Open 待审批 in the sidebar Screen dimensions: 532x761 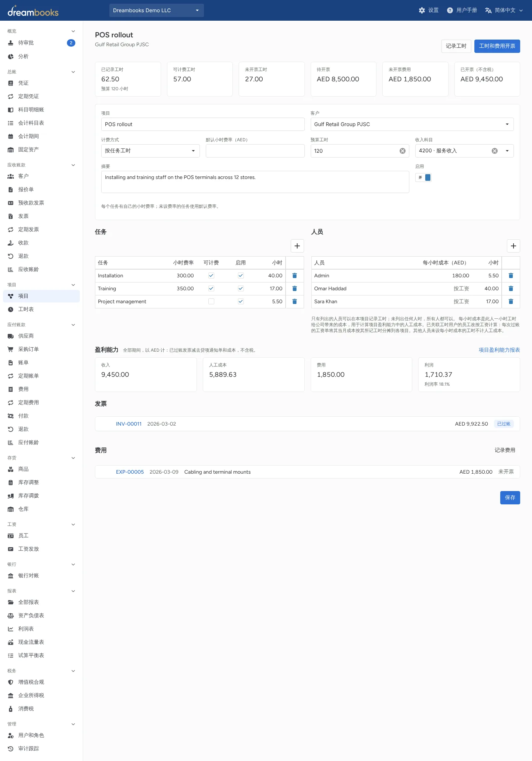click(41, 43)
